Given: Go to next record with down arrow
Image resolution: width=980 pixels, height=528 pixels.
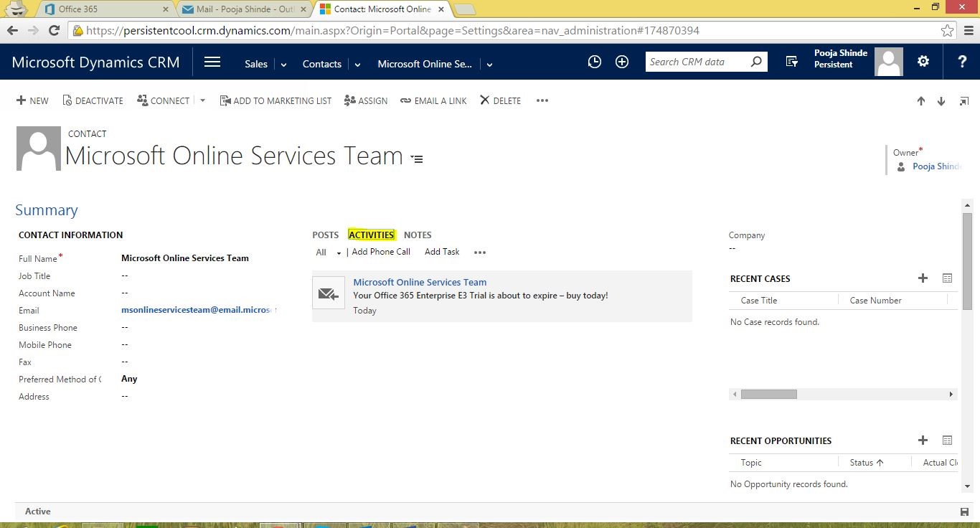Looking at the screenshot, I should pos(941,101).
